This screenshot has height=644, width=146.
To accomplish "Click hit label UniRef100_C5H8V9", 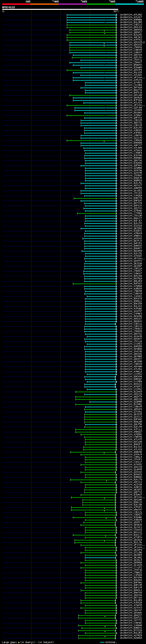I will pos(131,331).
